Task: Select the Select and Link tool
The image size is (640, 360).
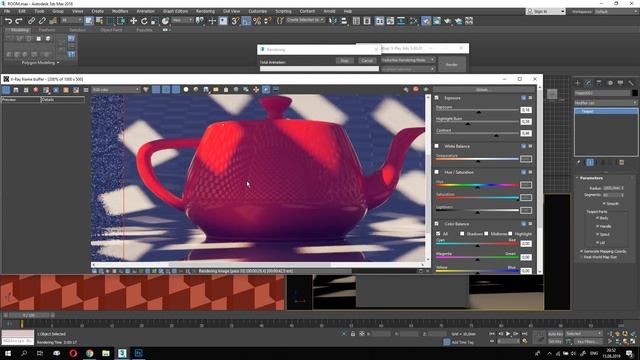Action: (31, 21)
